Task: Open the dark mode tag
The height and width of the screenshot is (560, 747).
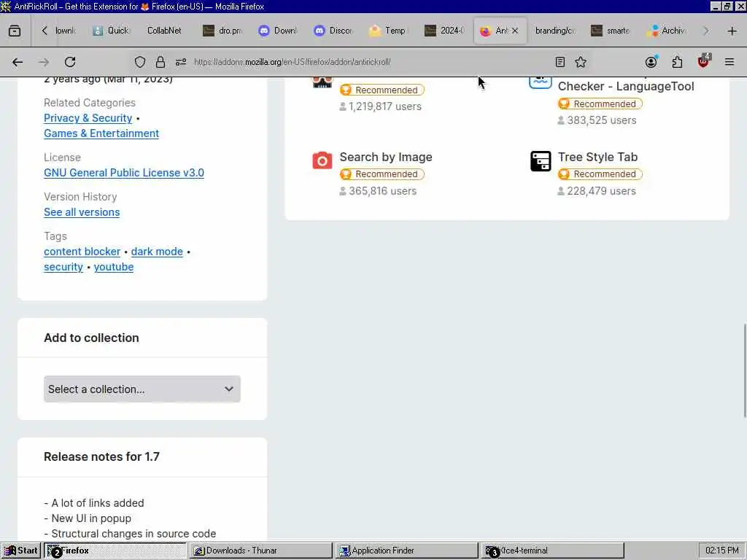Action: click(x=157, y=252)
